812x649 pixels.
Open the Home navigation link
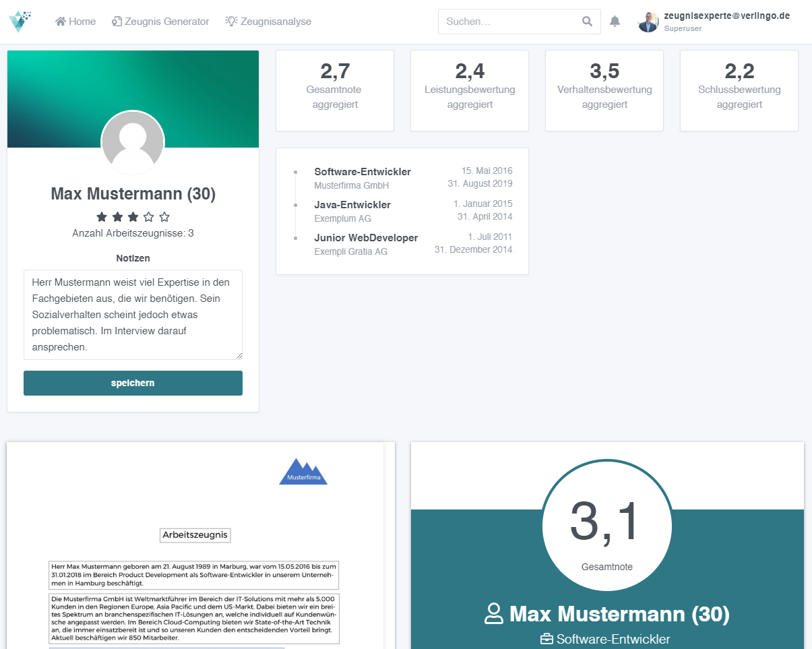(75, 22)
